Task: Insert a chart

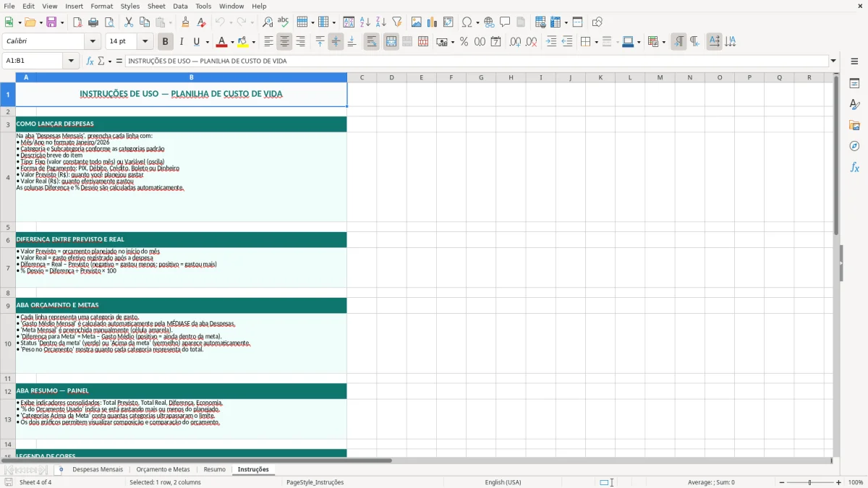Action: pyautogui.click(x=433, y=22)
